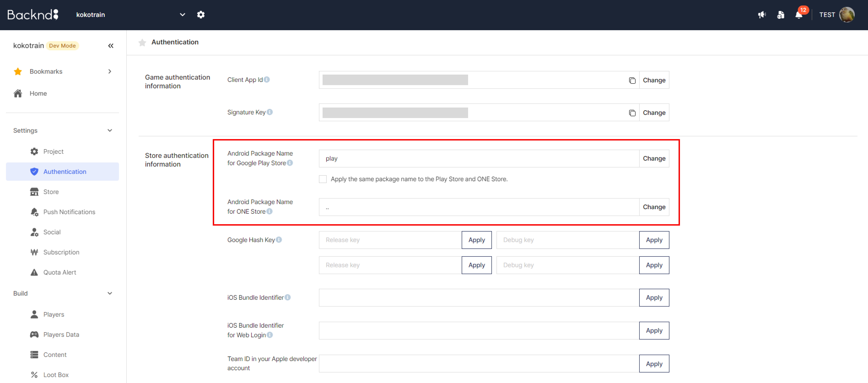Click the Subscription won icon
Viewport: 868px width, 383px height.
click(x=34, y=252)
